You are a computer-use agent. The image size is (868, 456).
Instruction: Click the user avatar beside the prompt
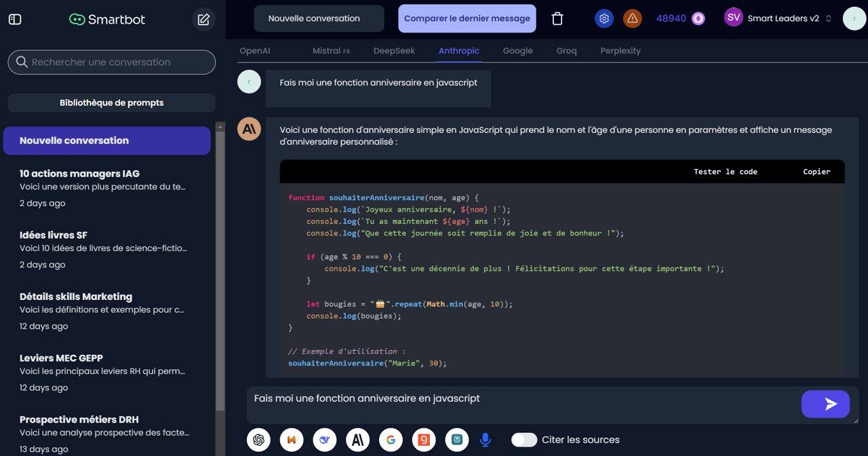[249, 81]
